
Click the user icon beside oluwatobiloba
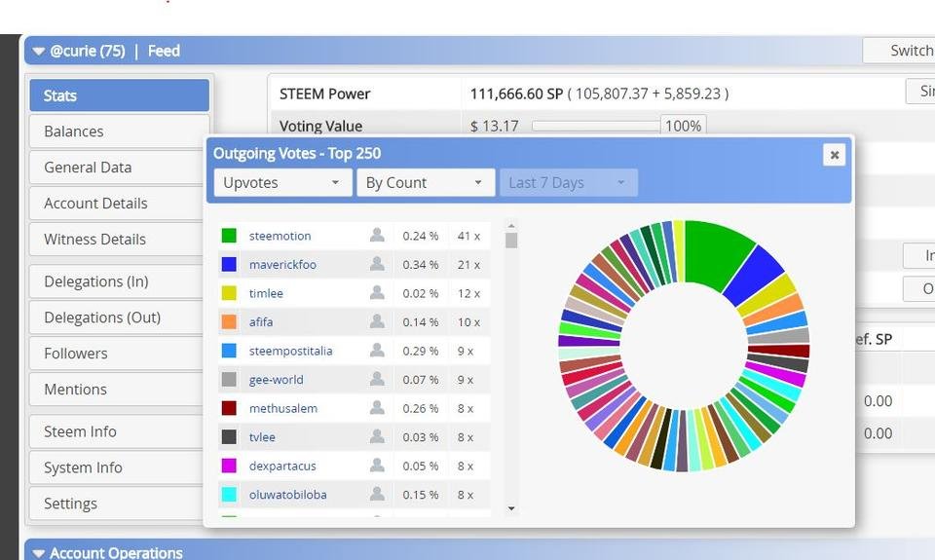(377, 494)
